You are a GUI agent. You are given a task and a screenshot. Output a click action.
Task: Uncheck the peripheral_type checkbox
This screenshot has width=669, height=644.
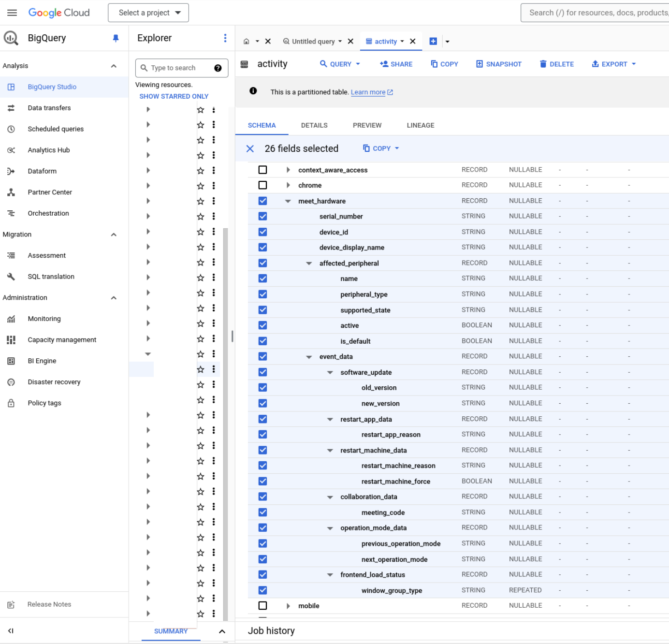pyautogui.click(x=262, y=294)
